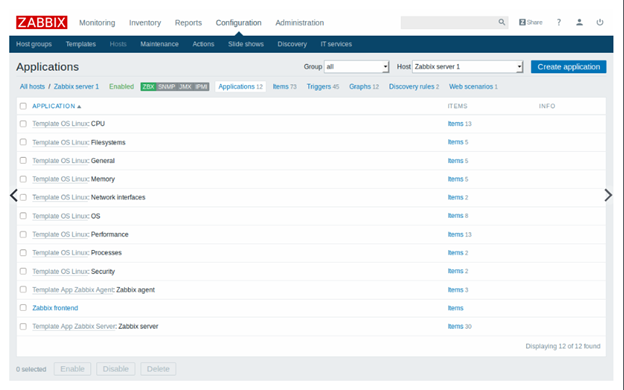Screen dimensions: 624x390
Task: Check the OS application checkbox
Action: pyautogui.click(x=23, y=216)
